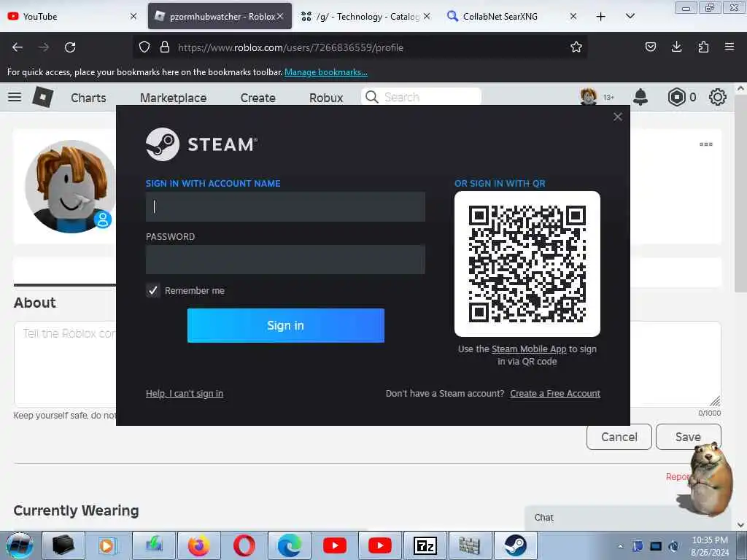This screenshot has width=747, height=560.
Task: Go back to previous page
Action: 18,47
